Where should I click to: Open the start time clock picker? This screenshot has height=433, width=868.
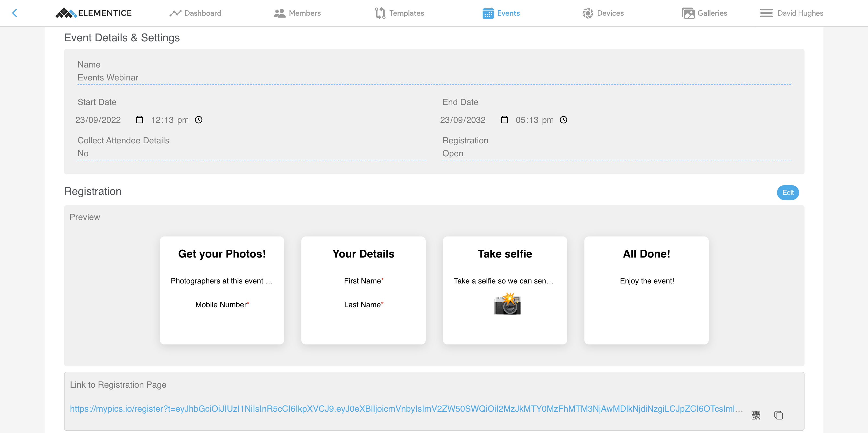(x=199, y=120)
